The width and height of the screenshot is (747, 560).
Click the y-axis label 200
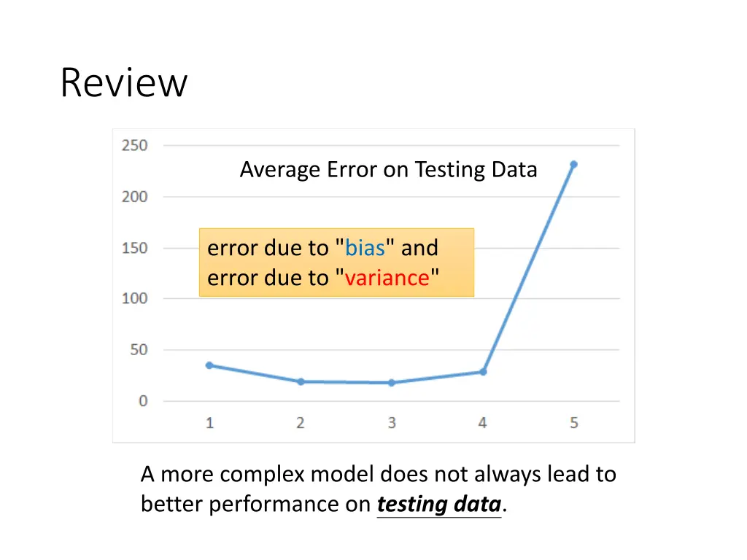point(134,197)
